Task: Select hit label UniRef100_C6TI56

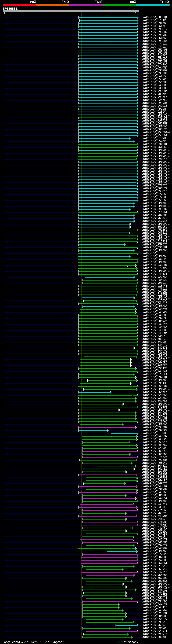Action: [154, 76]
